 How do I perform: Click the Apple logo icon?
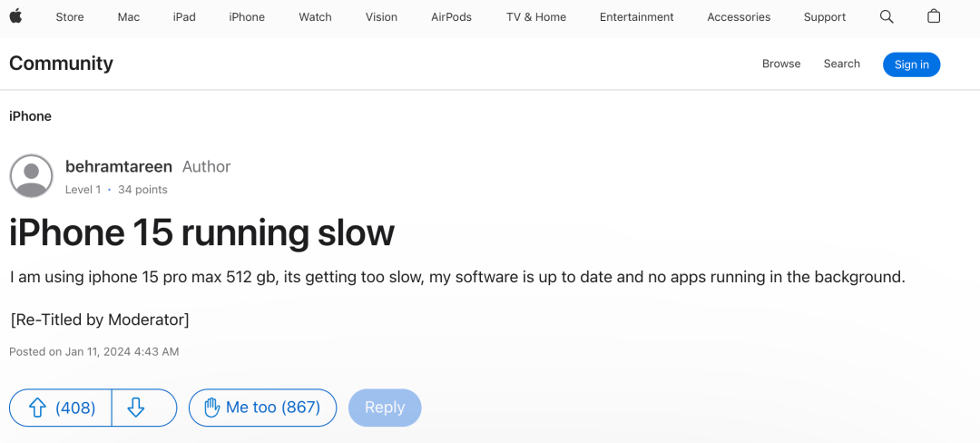[15, 17]
